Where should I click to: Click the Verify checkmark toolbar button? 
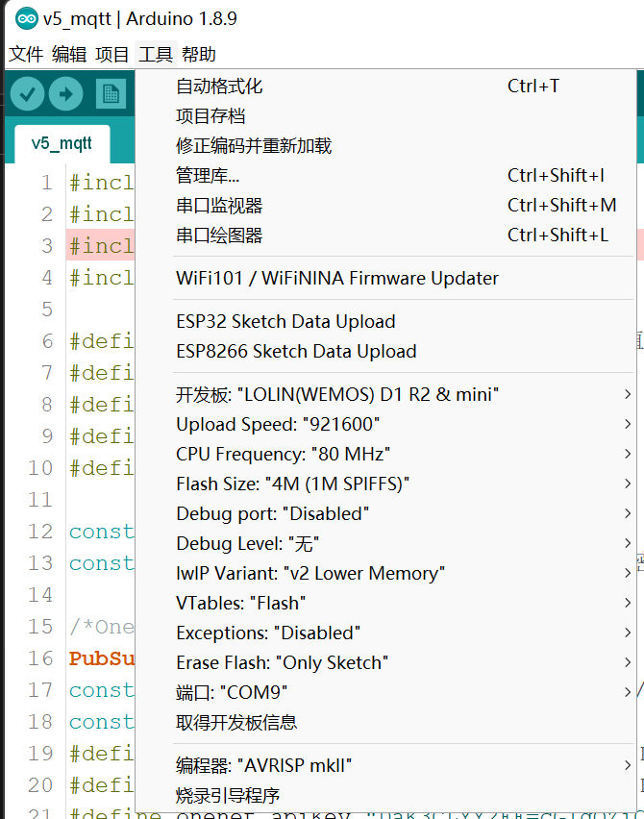[x=27, y=94]
